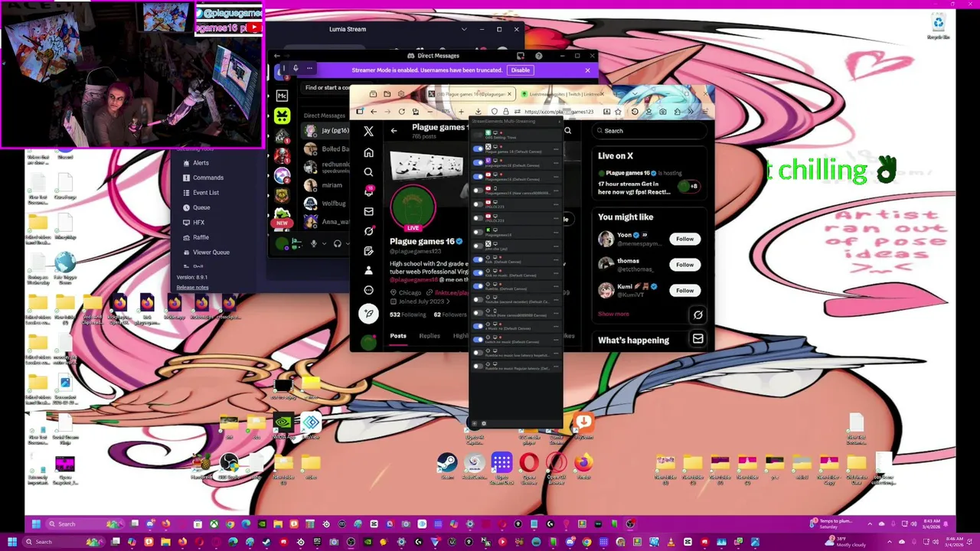The image size is (980, 551).
Task: Open Grok in the X sidebar
Action: [368, 231]
